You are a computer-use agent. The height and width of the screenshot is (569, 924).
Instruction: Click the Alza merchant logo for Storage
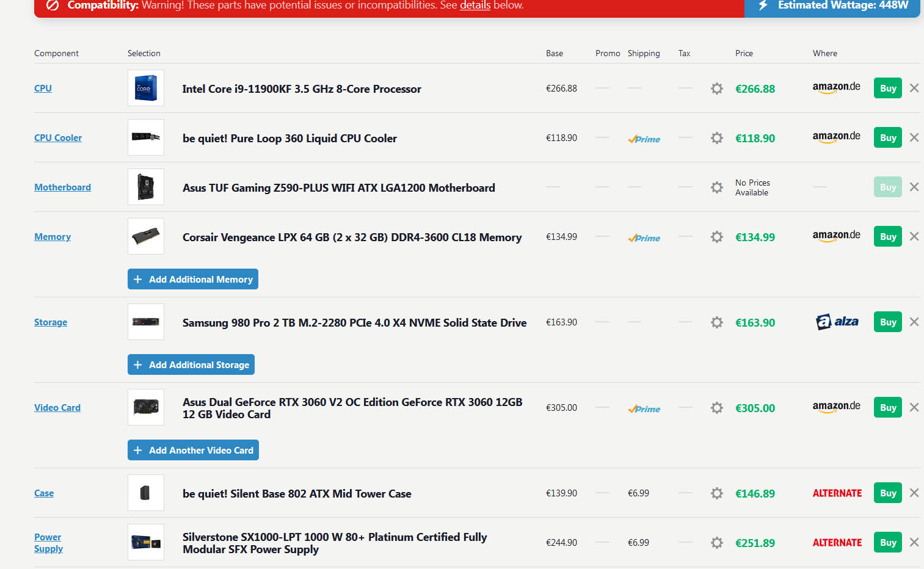pos(837,322)
